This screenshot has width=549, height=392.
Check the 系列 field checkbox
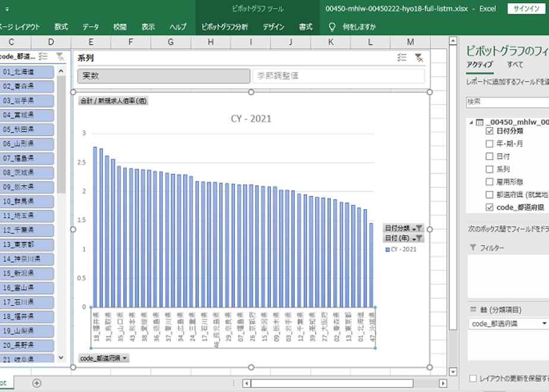coord(490,169)
